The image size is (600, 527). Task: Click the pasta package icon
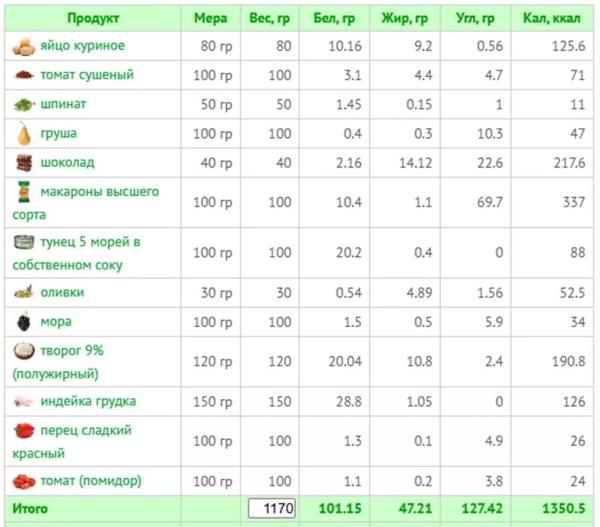point(24,192)
